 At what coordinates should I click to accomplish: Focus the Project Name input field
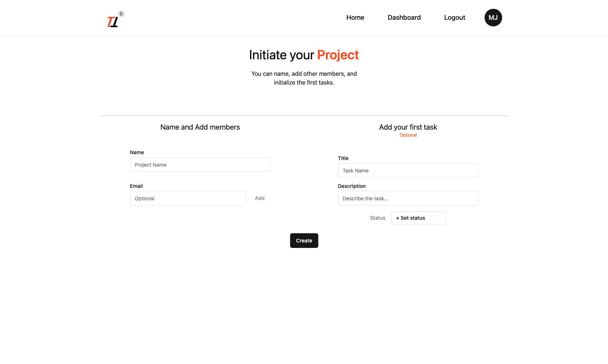(200, 164)
